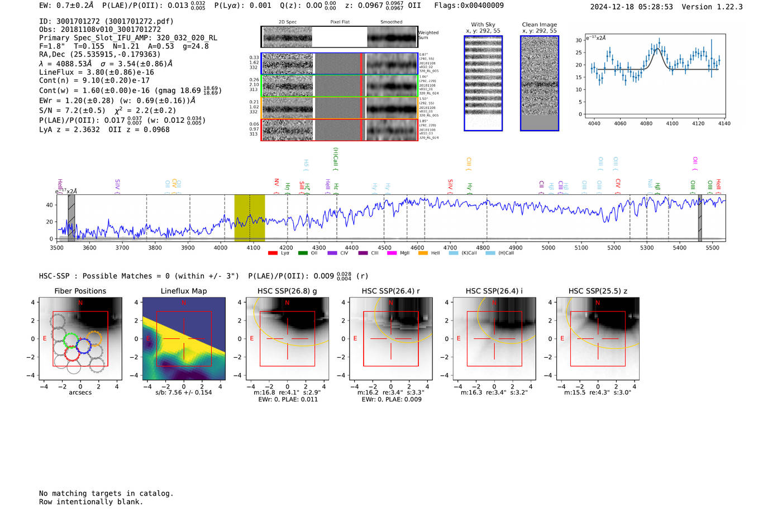Click the Gaussian emission line fit plot
Image resolution: width=782 pixels, height=532 pixels.
(x=655, y=76)
